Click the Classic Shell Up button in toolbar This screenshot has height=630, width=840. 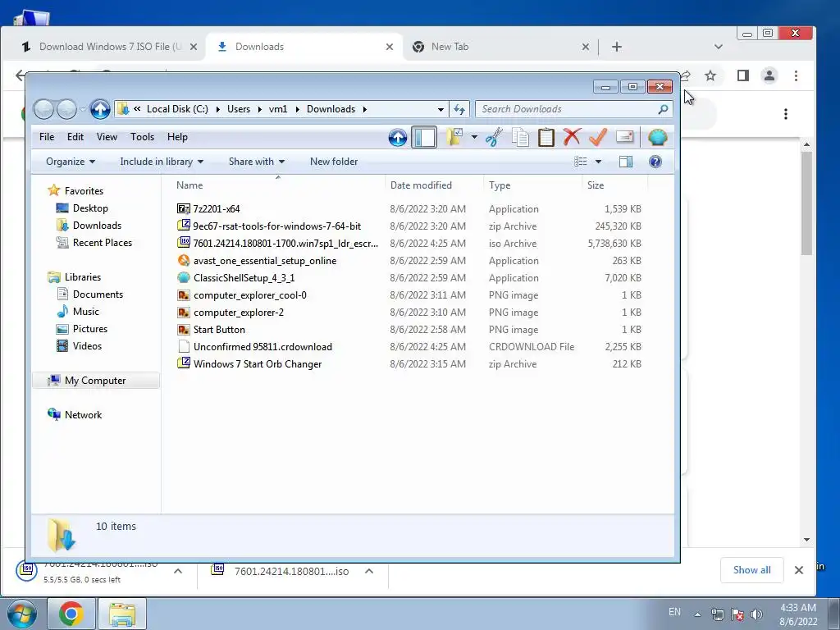398,138
